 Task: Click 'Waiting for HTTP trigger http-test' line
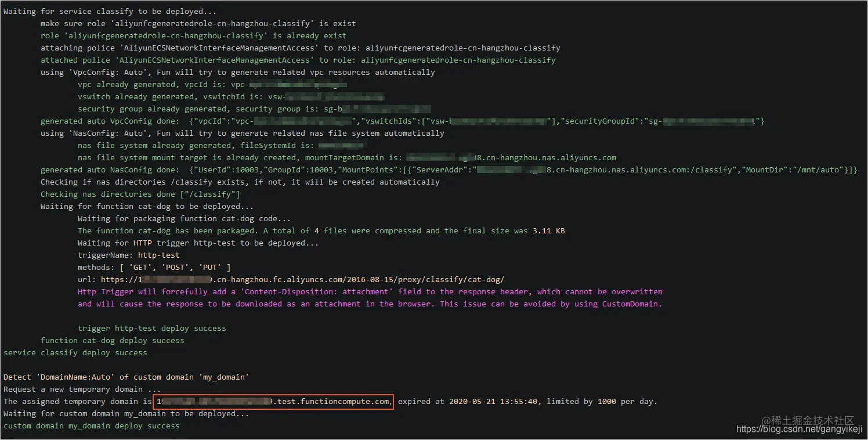(198, 243)
